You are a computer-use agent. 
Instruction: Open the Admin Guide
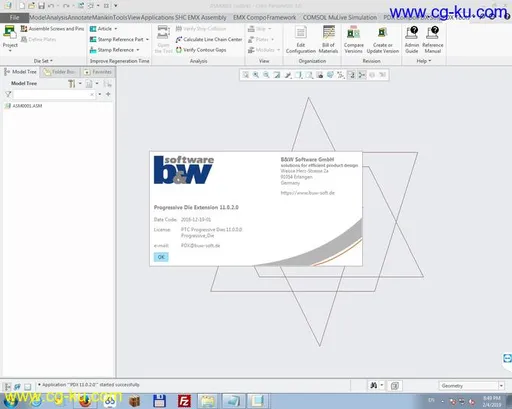pyautogui.click(x=412, y=39)
